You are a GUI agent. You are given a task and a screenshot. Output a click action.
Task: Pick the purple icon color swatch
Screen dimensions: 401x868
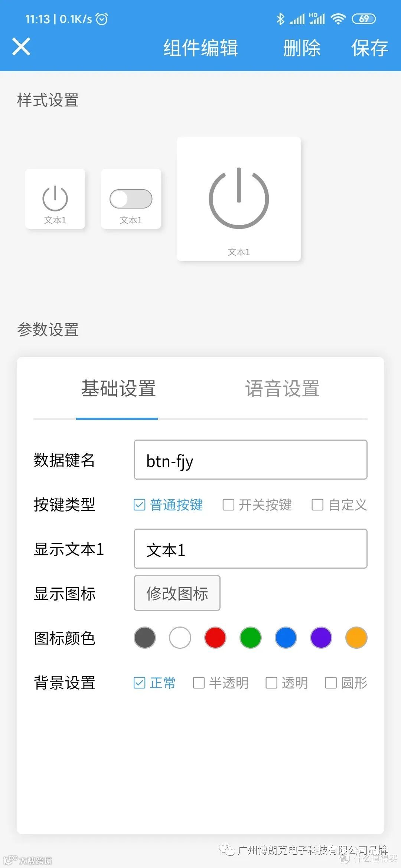(x=321, y=638)
